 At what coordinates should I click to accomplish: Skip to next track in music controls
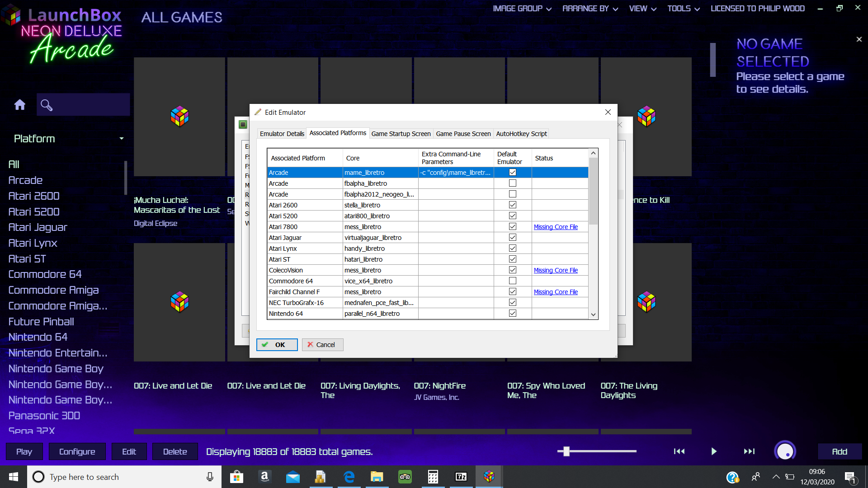[749, 451]
